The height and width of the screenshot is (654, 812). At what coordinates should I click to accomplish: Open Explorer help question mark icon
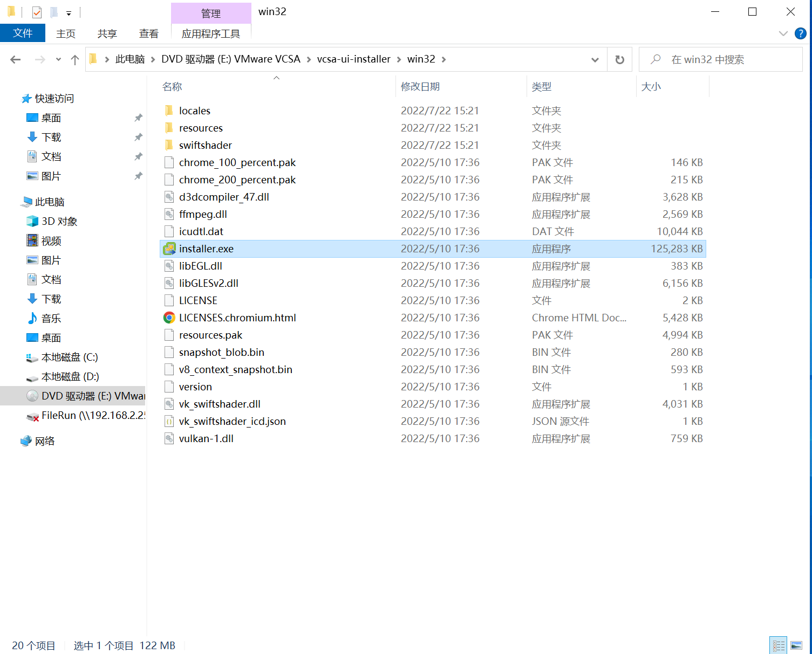point(801,33)
